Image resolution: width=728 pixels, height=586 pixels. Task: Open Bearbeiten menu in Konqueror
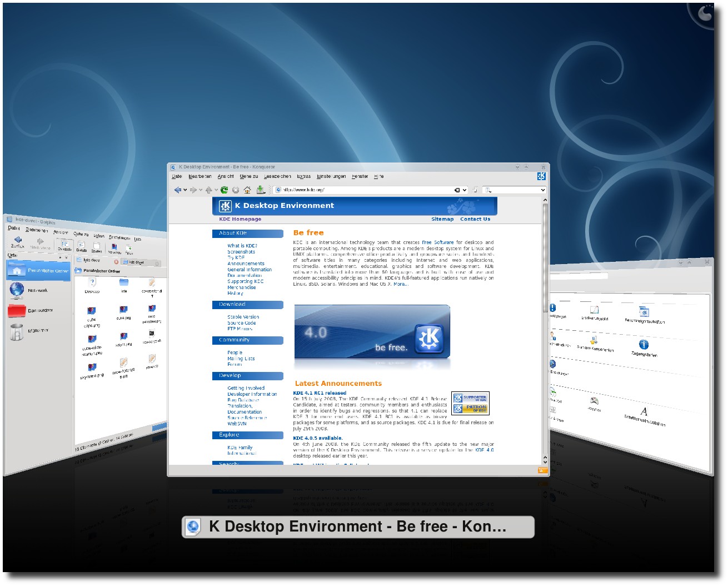tap(200, 176)
